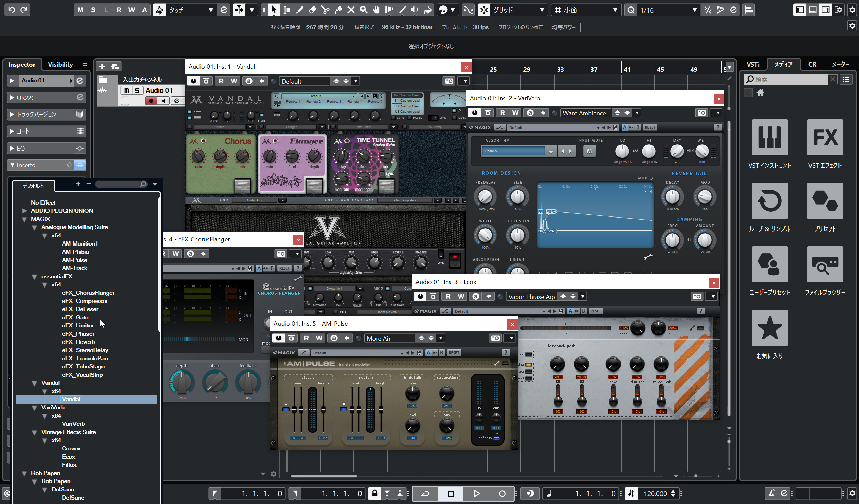
Task: Open Room A algorithm dropdown in VariVerb
Action: (551, 151)
